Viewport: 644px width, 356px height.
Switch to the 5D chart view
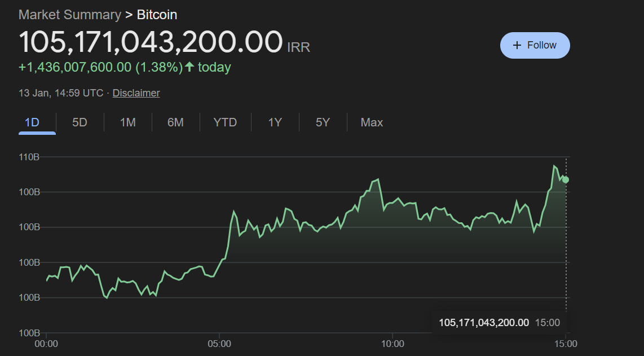(x=80, y=122)
